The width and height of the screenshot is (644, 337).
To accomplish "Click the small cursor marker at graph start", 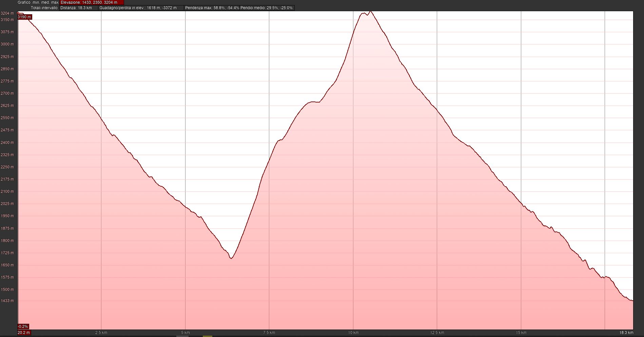I will pyautogui.click(x=18, y=13).
